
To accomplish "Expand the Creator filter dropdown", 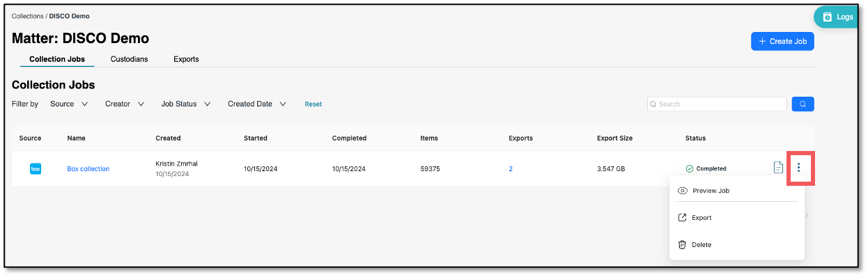I will pyautogui.click(x=125, y=104).
